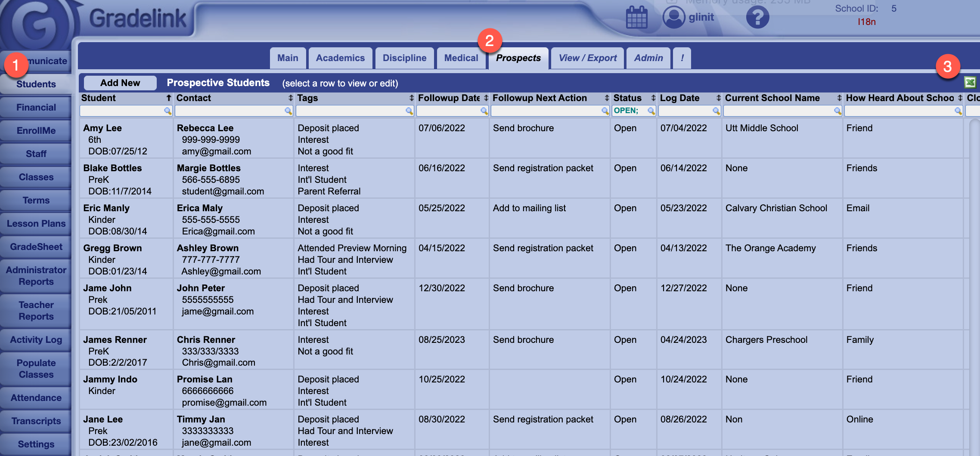Click sort arrows beside Followup Next Action
The height and width of the screenshot is (456, 980).
607,98
